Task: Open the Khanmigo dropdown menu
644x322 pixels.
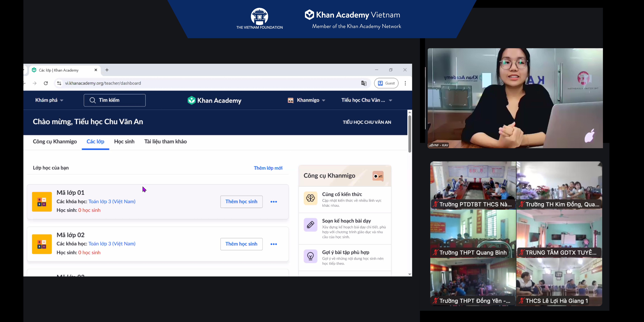Action: 307,100
